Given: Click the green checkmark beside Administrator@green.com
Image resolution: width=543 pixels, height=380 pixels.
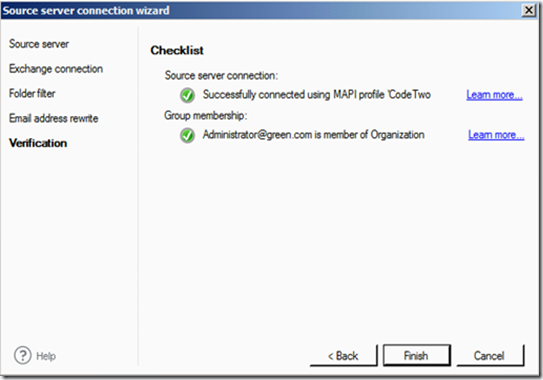Looking at the screenshot, I should (187, 135).
